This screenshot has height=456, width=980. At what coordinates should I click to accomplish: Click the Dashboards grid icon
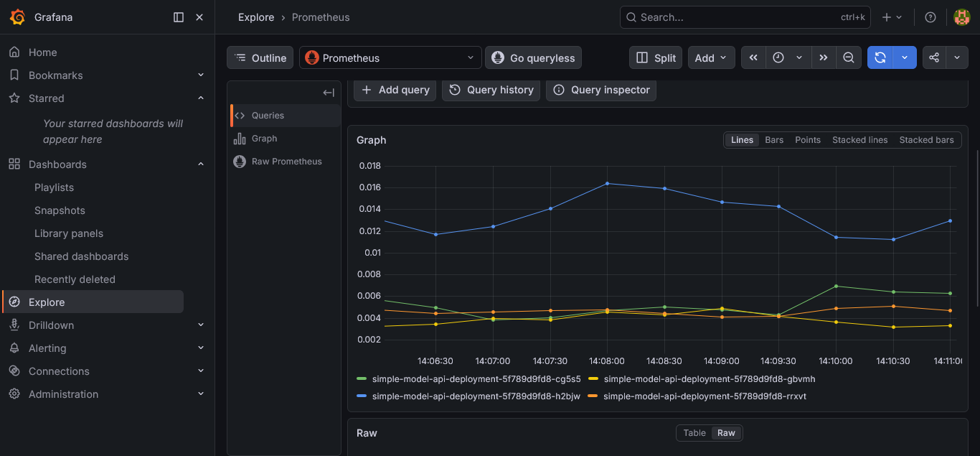click(14, 164)
